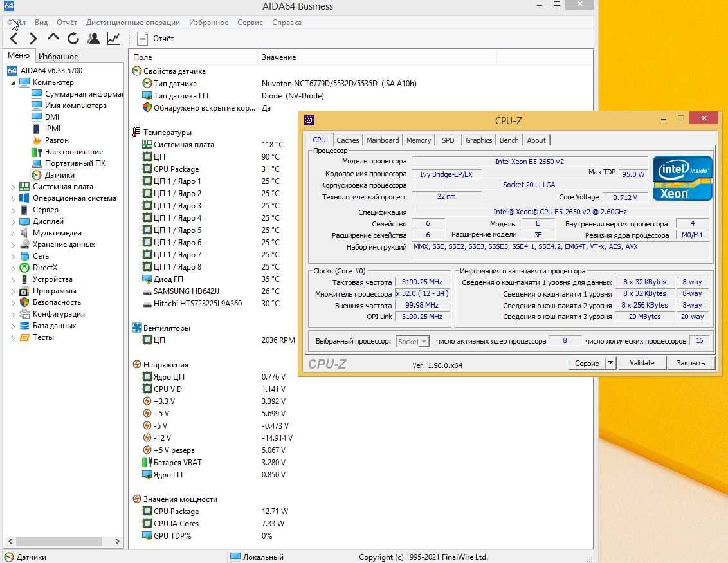This screenshot has height=563, width=728.
Task: Open the Memory tab in CPU-Z
Action: pos(418,140)
